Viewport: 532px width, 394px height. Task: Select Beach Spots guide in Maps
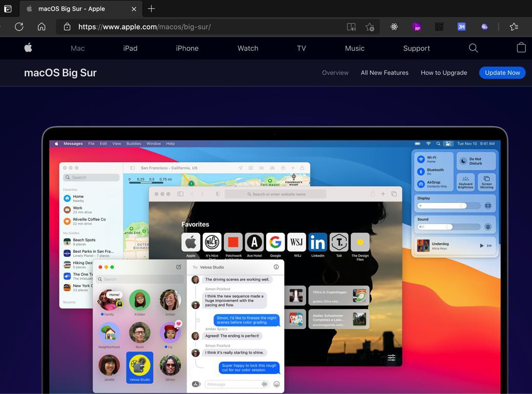click(x=84, y=242)
